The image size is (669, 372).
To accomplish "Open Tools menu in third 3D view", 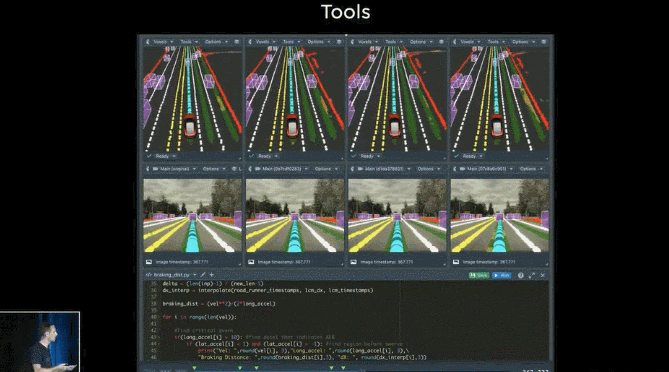I will (x=394, y=42).
